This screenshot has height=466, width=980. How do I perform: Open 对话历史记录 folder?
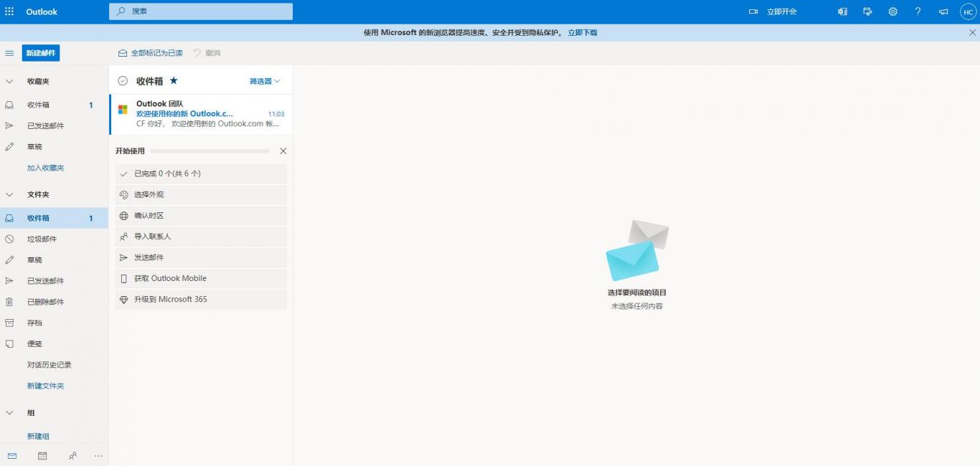coord(54,365)
